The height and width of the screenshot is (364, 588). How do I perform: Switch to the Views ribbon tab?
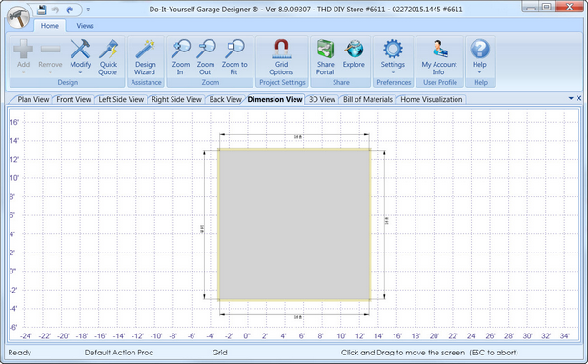coord(85,26)
